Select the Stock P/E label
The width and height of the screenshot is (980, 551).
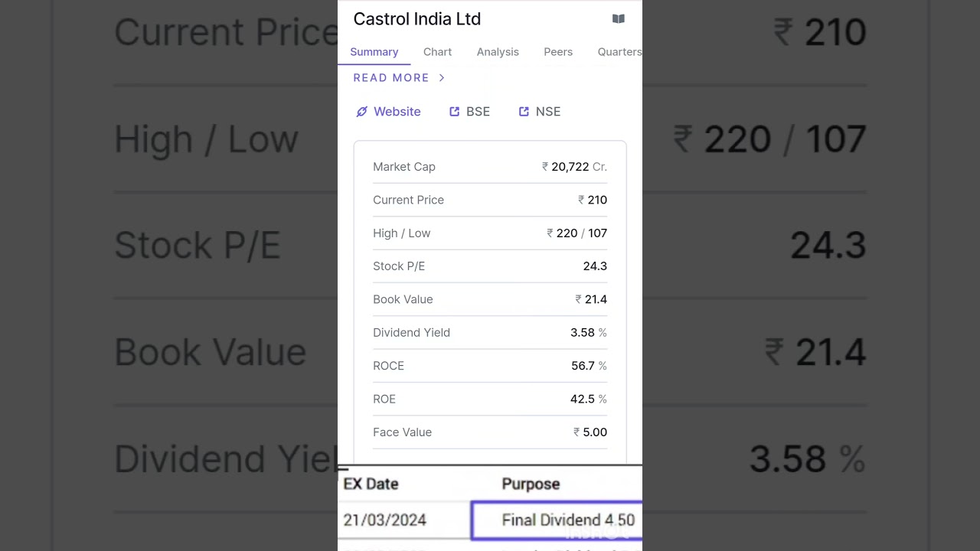(x=399, y=266)
